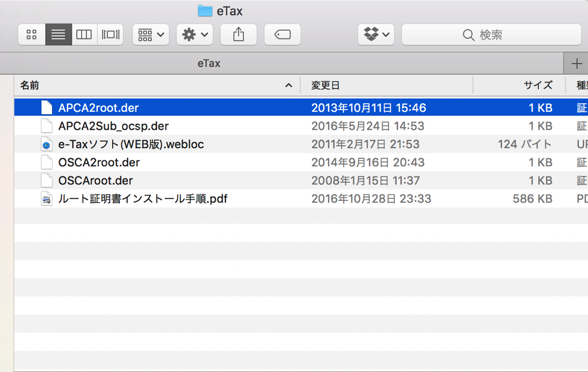Click the 586 KB size value
The image size is (588, 372).
pos(532,199)
